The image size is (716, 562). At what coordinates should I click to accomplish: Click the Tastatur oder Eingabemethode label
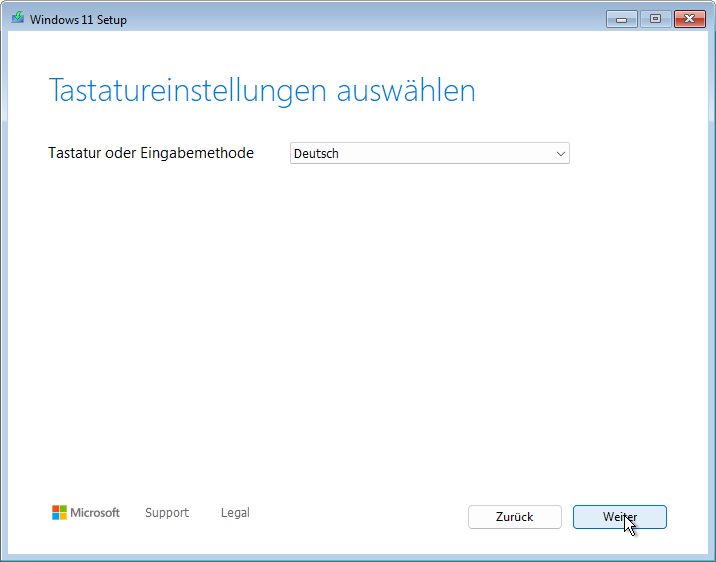[151, 153]
